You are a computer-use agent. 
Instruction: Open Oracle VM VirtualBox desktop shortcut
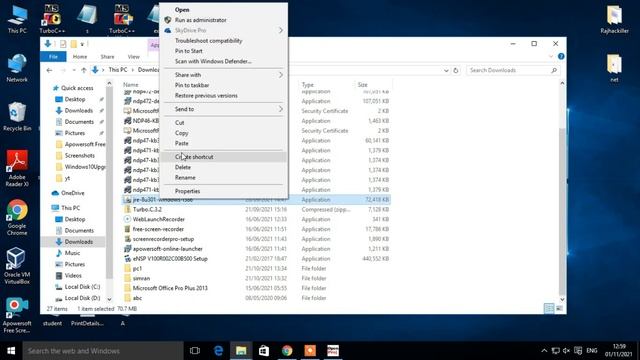17,266
